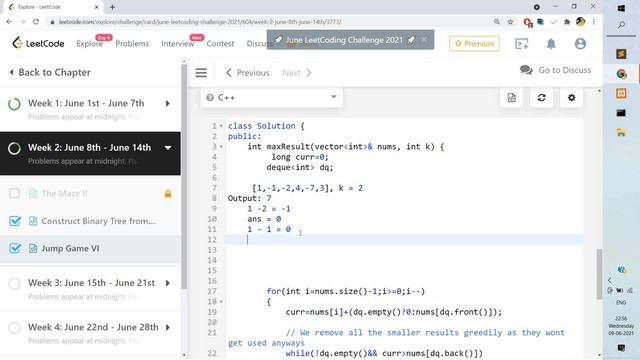Screen dimensions: 640x360
Task: Close the June LeetCoding Challenge banner
Action: (424, 40)
